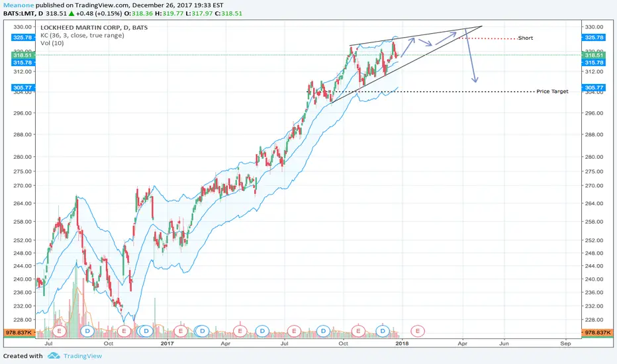This screenshot has width=617, height=364.
Task: Click the green 318.51 price tag on right scale
Action: tap(594, 56)
